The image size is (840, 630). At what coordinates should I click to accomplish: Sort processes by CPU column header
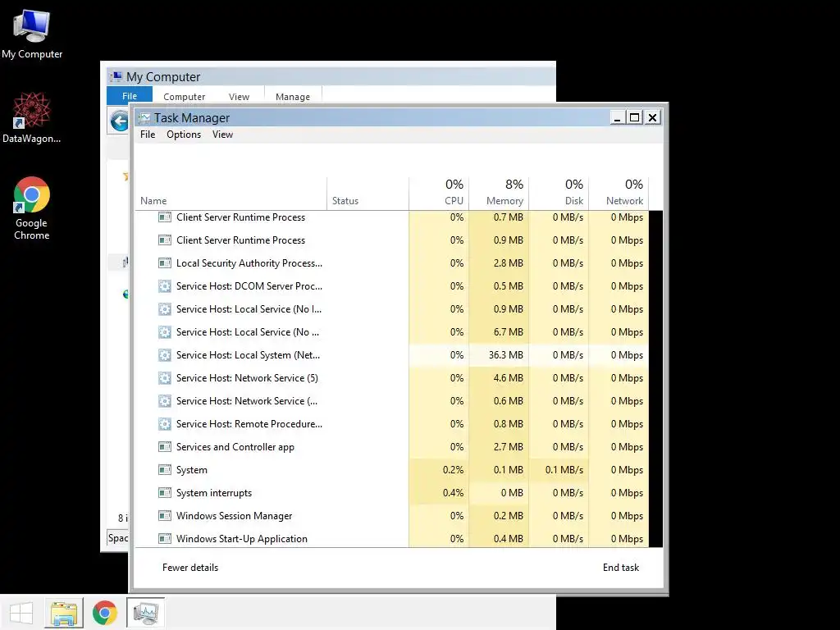click(x=439, y=194)
